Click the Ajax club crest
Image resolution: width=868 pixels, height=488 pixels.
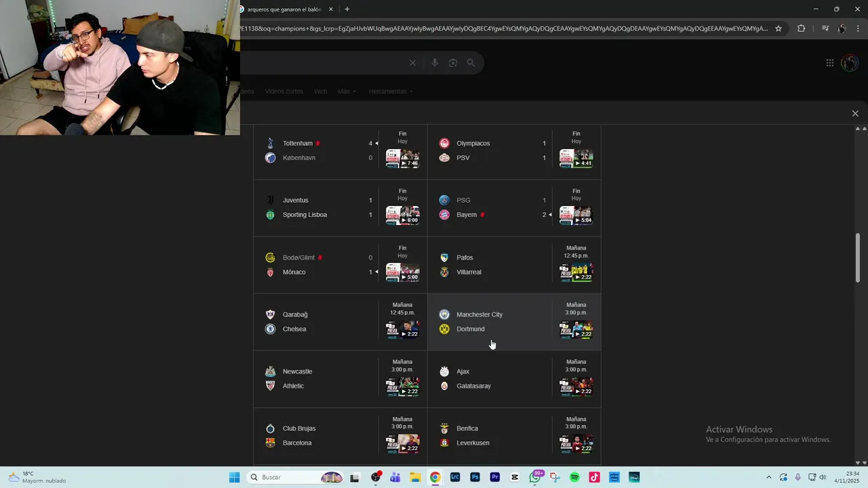click(444, 371)
